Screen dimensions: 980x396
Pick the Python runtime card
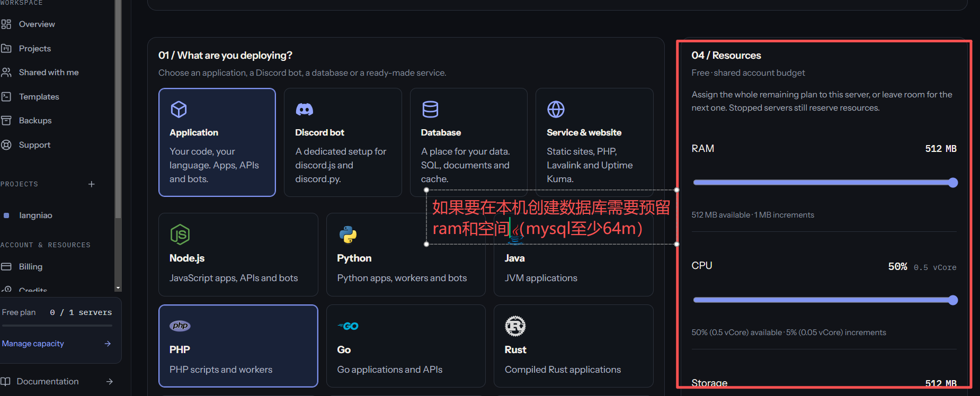click(x=406, y=255)
